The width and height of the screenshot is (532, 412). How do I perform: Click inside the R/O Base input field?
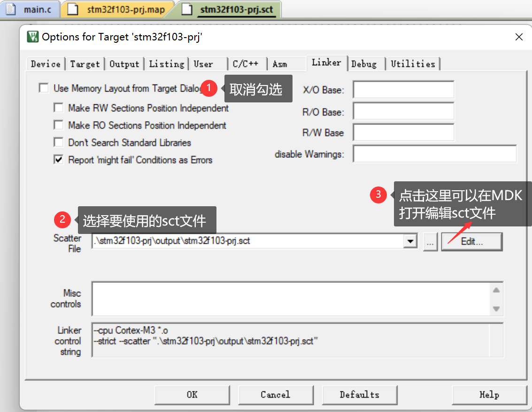coord(403,112)
